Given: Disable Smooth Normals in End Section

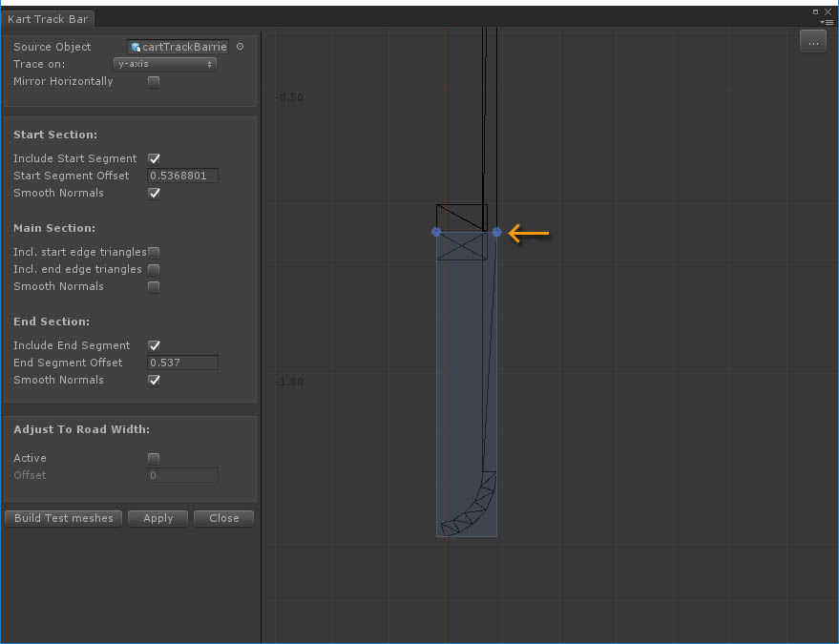Looking at the screenshot, I should tap(154, 381).
